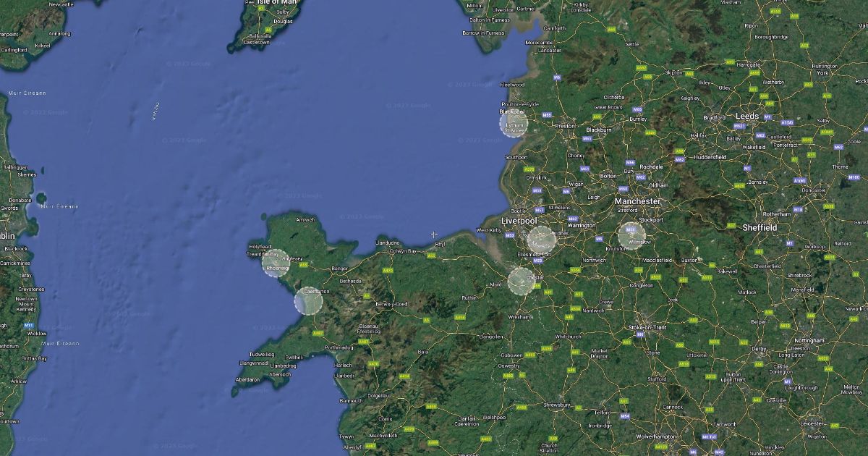Click the Stoke-on-Trent label

tap(647, 328)
